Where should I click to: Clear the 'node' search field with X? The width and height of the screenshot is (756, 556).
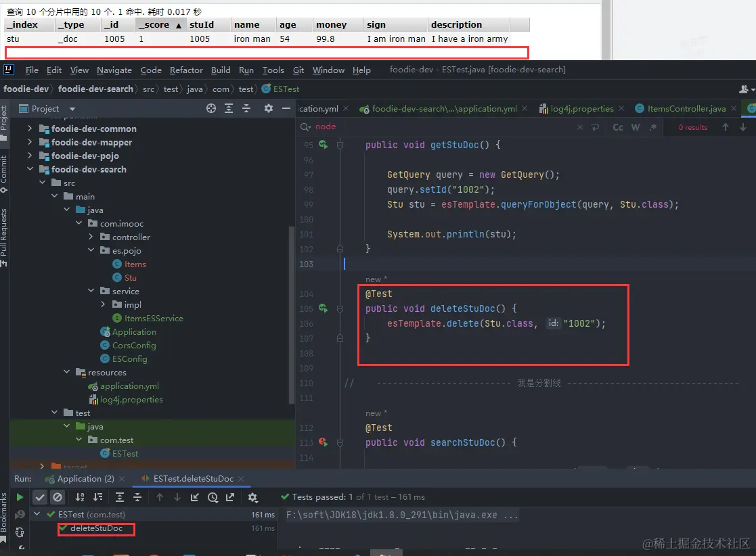coord(580,127)
